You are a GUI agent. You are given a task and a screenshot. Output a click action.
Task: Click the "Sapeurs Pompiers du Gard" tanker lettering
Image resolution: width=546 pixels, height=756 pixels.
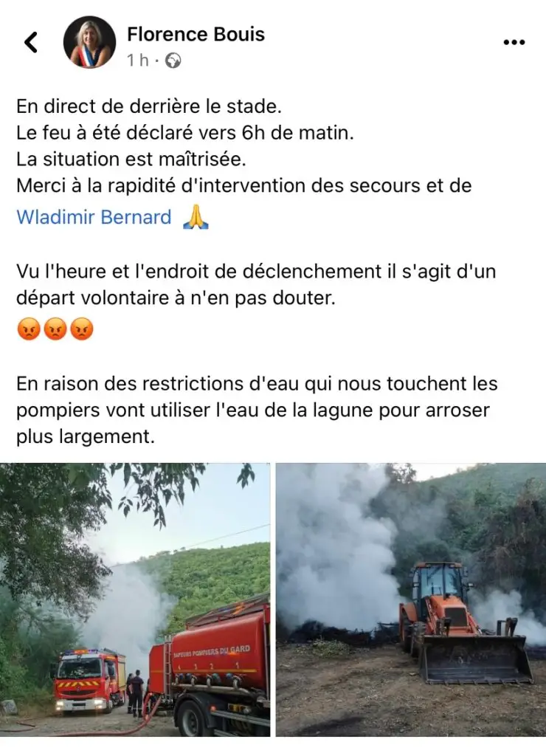[212, 651]
